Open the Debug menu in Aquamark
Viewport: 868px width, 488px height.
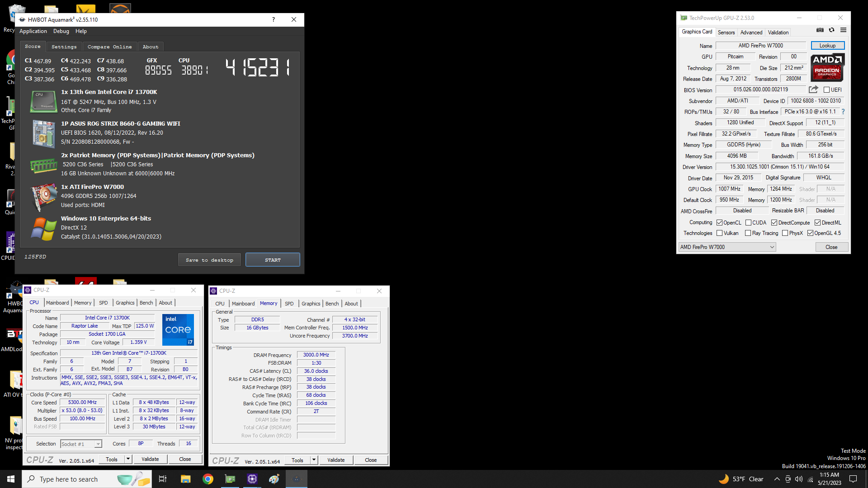click(61, 31)
